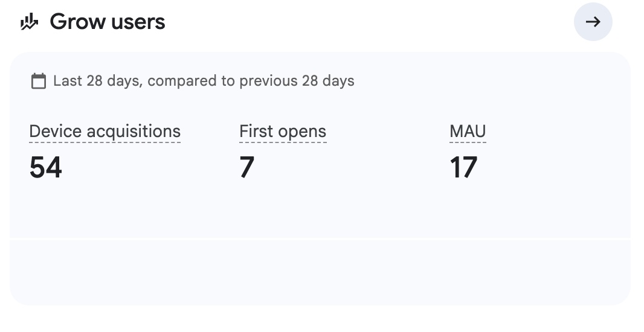Click the white divider line in the card
This screenshot has width=644, height=332.
pos(320,239)
